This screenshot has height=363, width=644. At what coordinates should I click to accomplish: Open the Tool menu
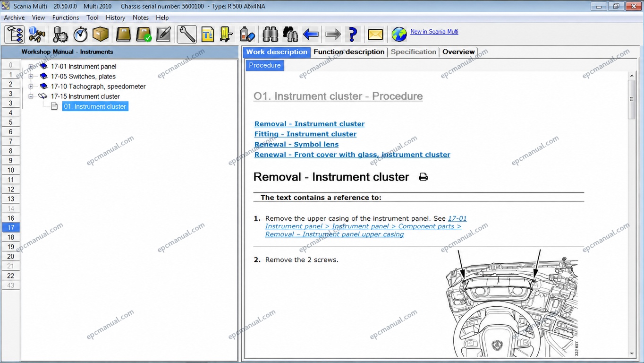click(x=93, y=17)
